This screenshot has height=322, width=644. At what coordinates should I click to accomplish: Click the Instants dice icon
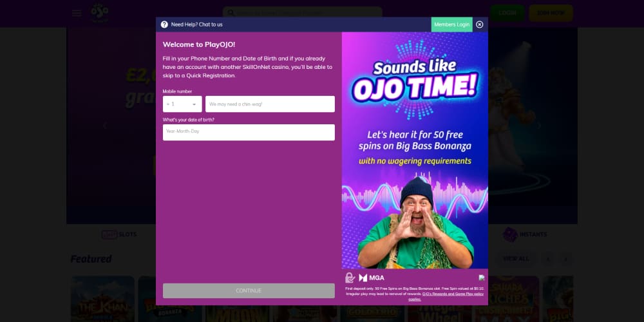510,234
